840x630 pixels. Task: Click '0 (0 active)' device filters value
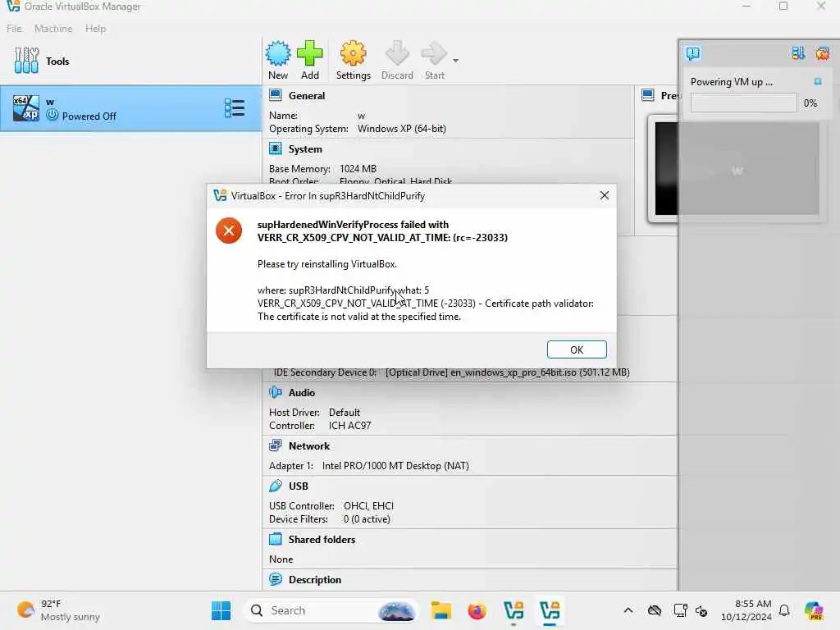[367, 519]
